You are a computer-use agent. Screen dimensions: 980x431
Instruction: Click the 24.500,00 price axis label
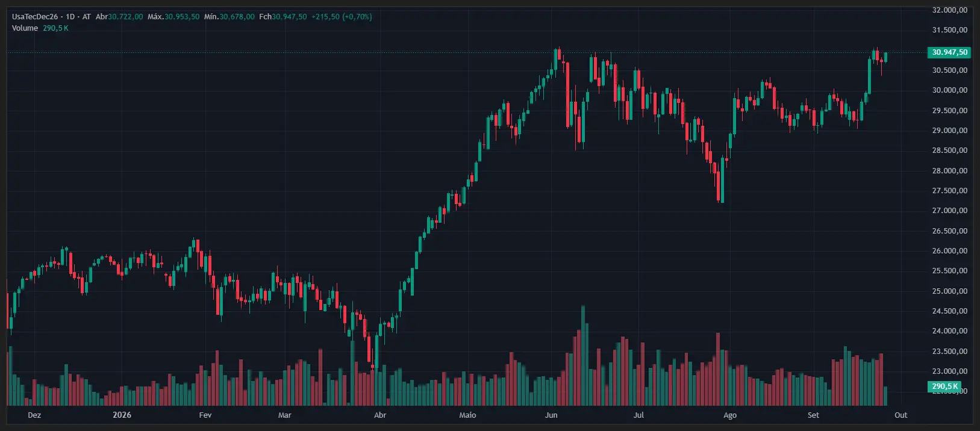click(x=950, y=311)
